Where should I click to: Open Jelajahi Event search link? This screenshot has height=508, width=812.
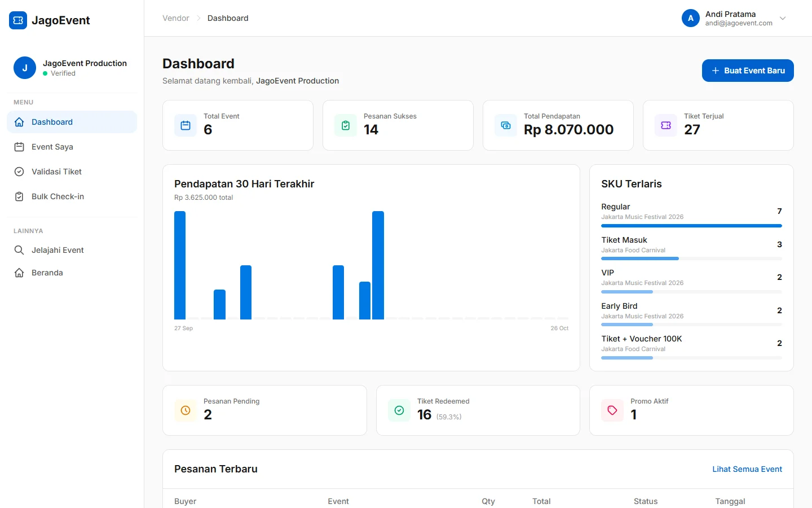pos(72,250)
